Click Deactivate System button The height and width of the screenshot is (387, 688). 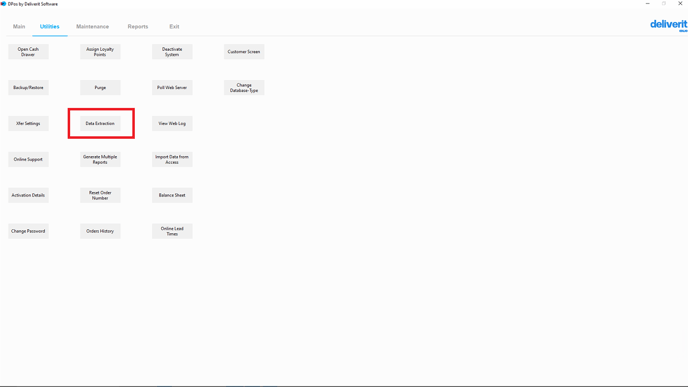coord(172,52)
